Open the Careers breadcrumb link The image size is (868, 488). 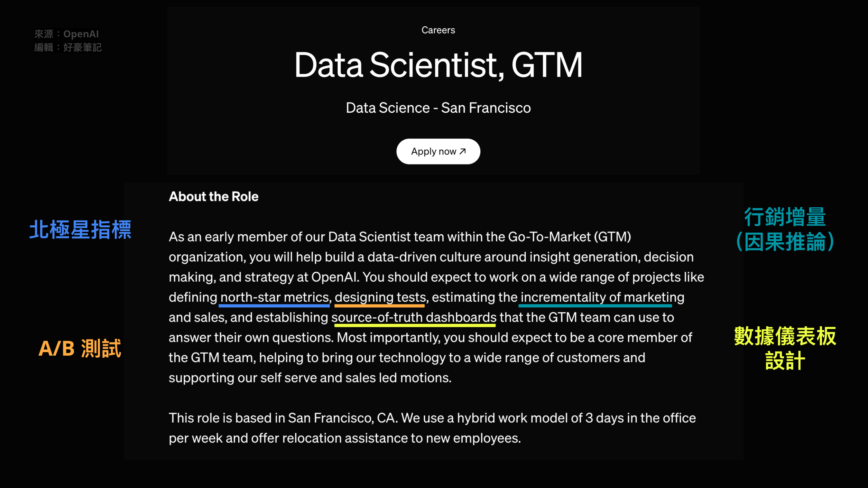click(x=438, y=30)
